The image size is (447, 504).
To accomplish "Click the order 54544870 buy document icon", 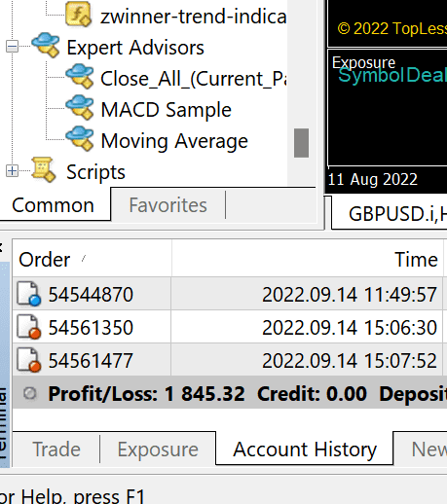I will click(29, 294).
